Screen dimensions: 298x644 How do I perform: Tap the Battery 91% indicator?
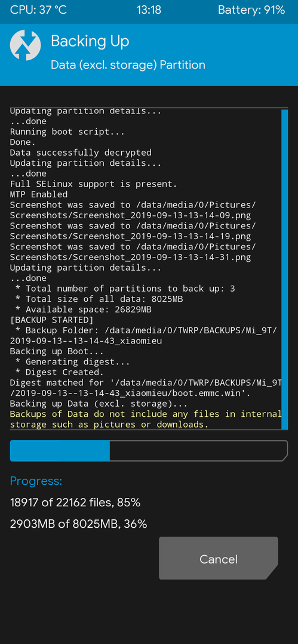pyautogui.click(x=251, y=10)
